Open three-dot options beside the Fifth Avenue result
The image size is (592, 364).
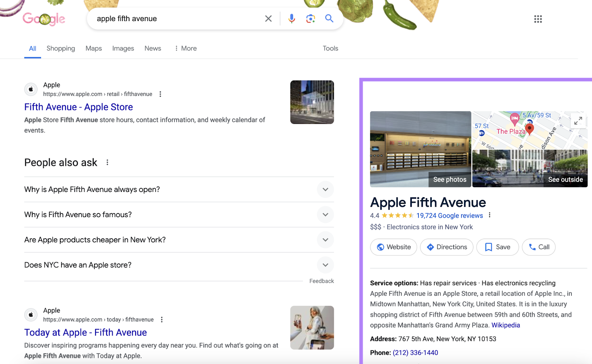pos(160,94)
